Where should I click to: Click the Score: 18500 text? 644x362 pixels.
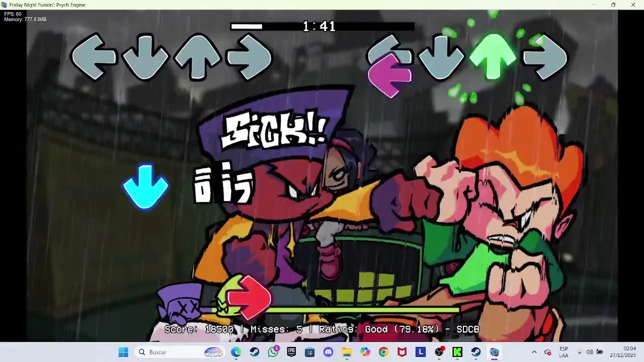(x=199, y=329)
